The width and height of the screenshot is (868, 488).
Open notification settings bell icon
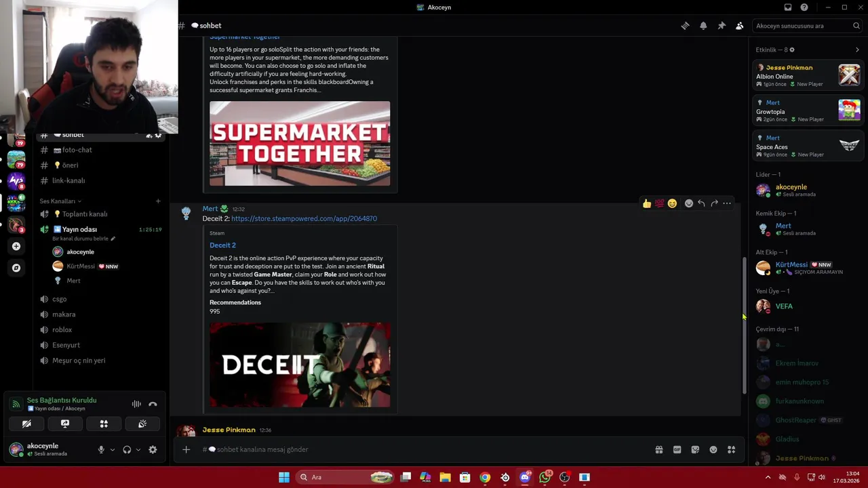click(x=703, y=26)
